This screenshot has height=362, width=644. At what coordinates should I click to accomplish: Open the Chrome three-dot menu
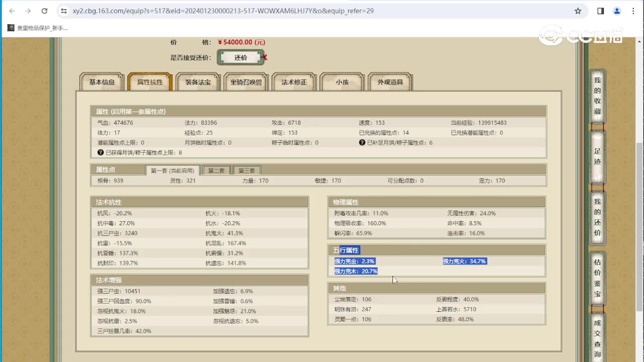tap(633, 11)
